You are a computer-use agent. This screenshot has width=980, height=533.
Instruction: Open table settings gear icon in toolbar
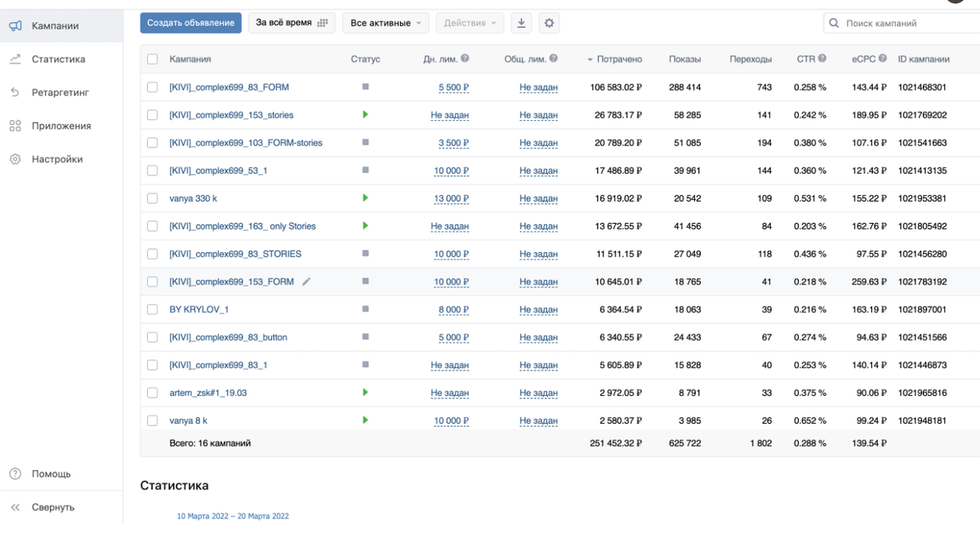(x=549, y=23)
